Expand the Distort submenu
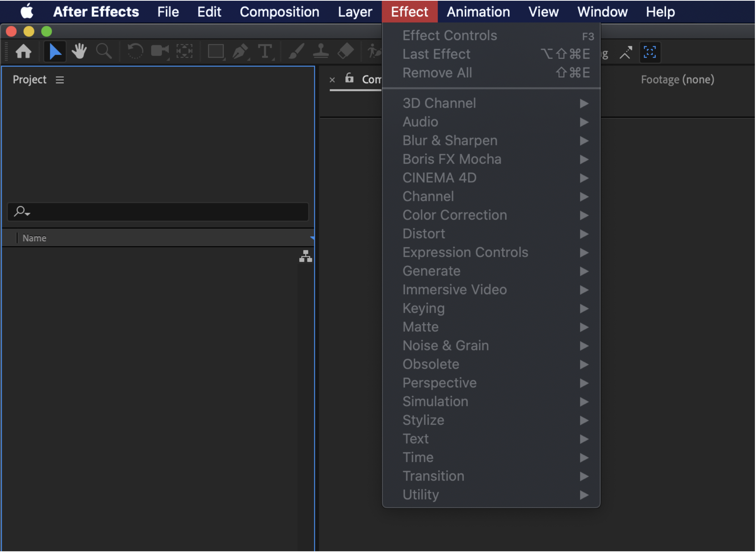The height and width of the screenshot is (552, 756). click(x=491, y=234)
